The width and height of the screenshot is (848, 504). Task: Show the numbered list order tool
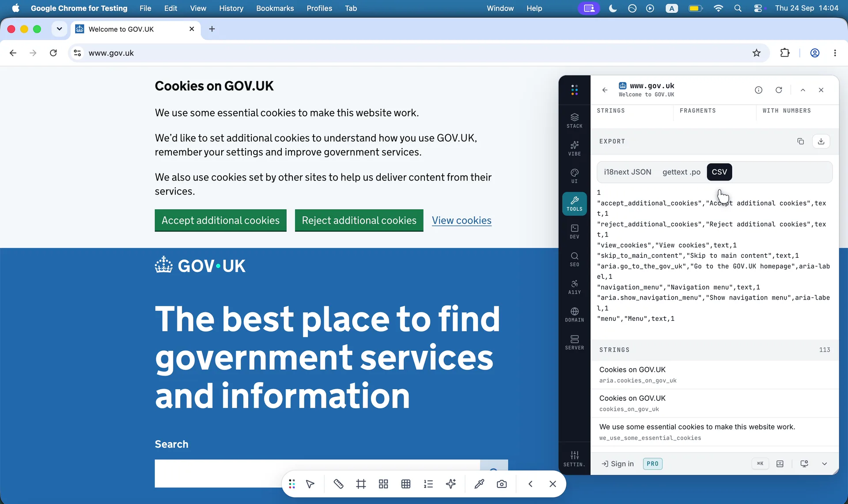428,484
